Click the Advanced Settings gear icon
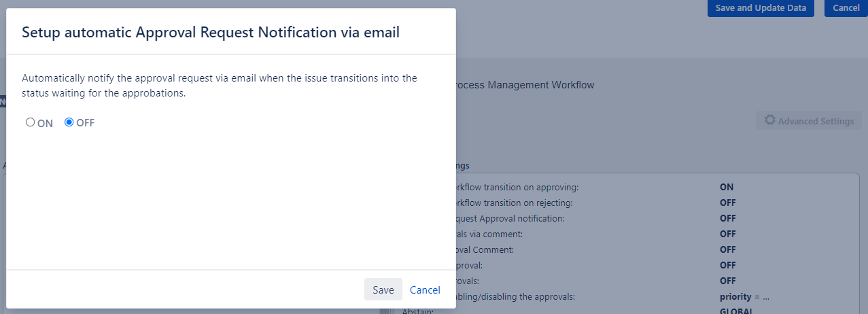868x314 pixels. [x=769, y=120]
